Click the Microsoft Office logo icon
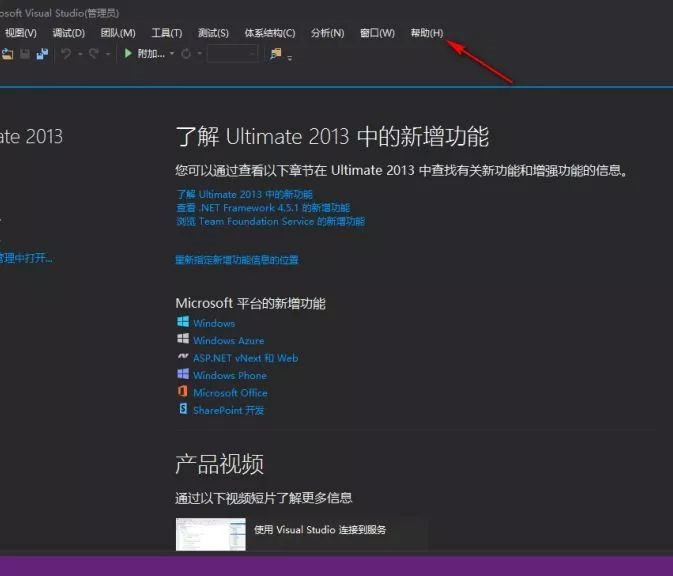Image resolution: width=673 pixels, height=576 pixels. [x=182, y=391]
